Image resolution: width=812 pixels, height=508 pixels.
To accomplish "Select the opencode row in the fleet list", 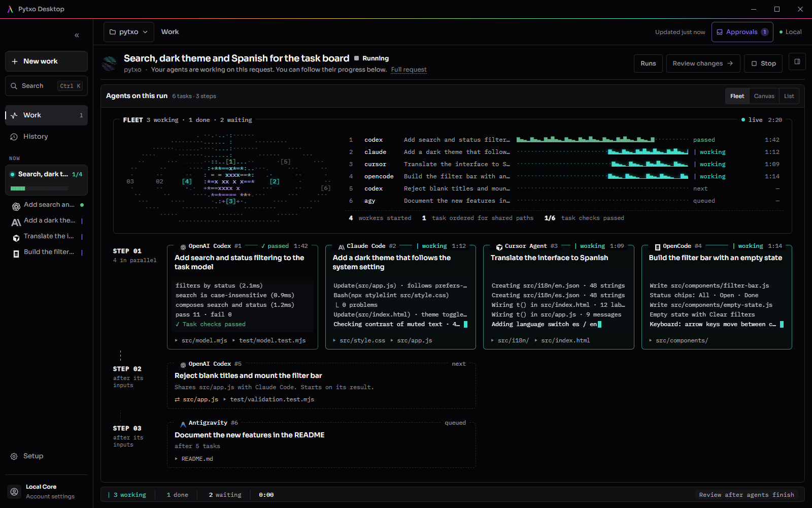I will click(564, 176).
